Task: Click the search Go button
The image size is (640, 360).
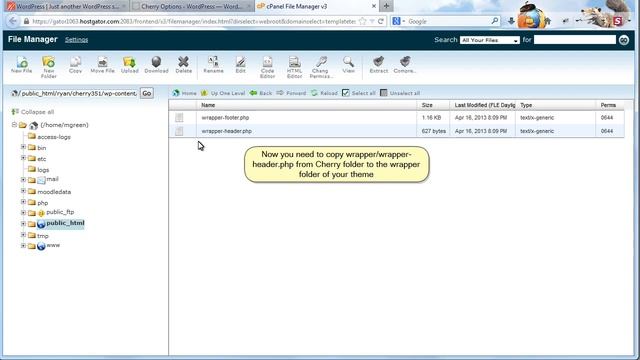Action: (624, 40)
